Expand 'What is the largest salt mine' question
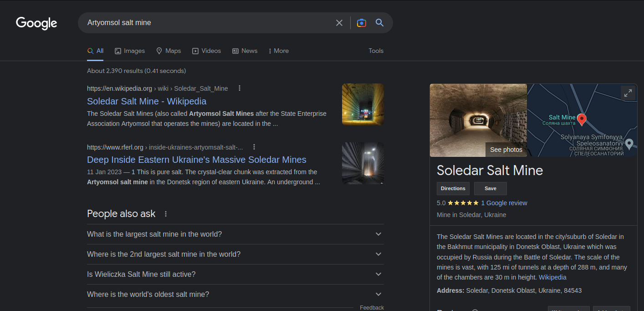This screenshot has width=644, height=311. (x=235, y=234)
